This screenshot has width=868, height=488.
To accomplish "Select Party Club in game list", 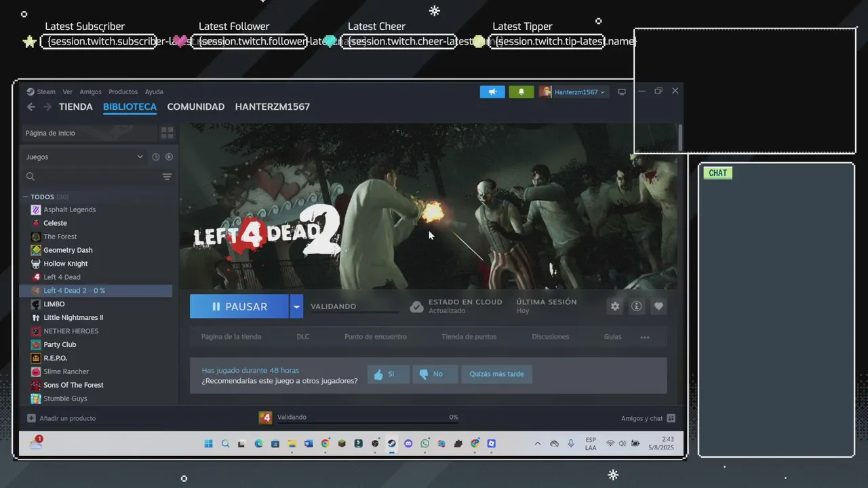I will [96, 344].
